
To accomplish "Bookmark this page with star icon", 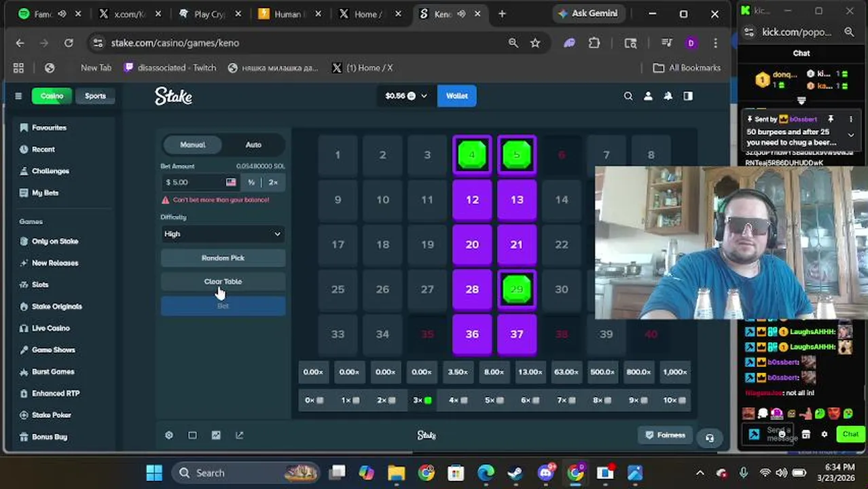I will (535, 43).
